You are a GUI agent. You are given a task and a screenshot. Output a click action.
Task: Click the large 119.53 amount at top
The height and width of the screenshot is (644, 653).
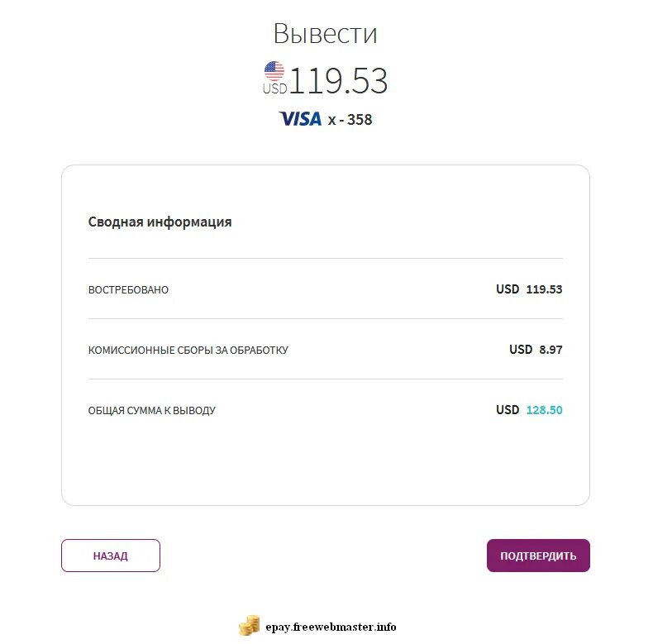click(x=338, y=81)
